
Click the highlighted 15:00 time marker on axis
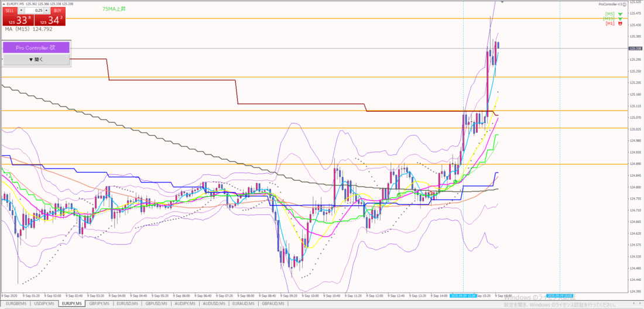tap(463, 296)
